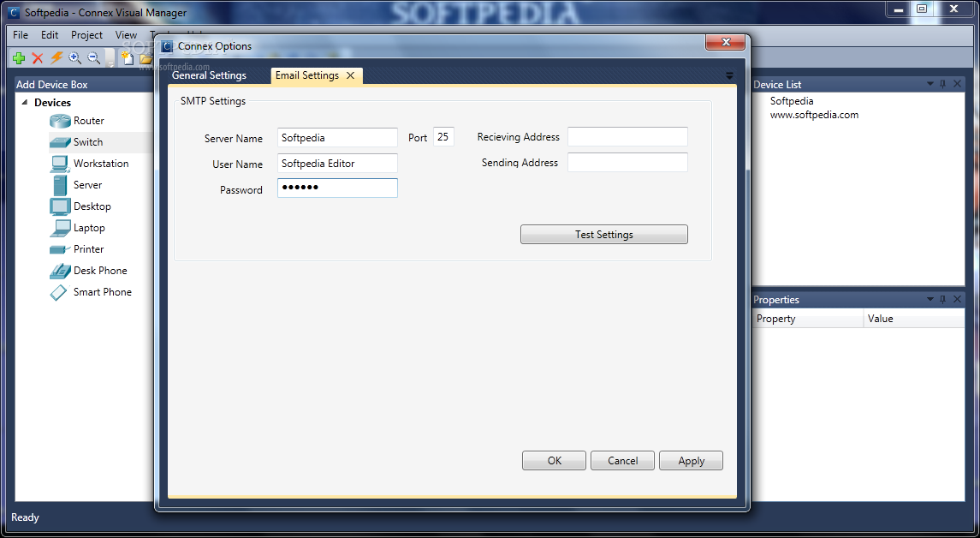Pin the Properties panel
980x538 pixels.
pos(943,299)
